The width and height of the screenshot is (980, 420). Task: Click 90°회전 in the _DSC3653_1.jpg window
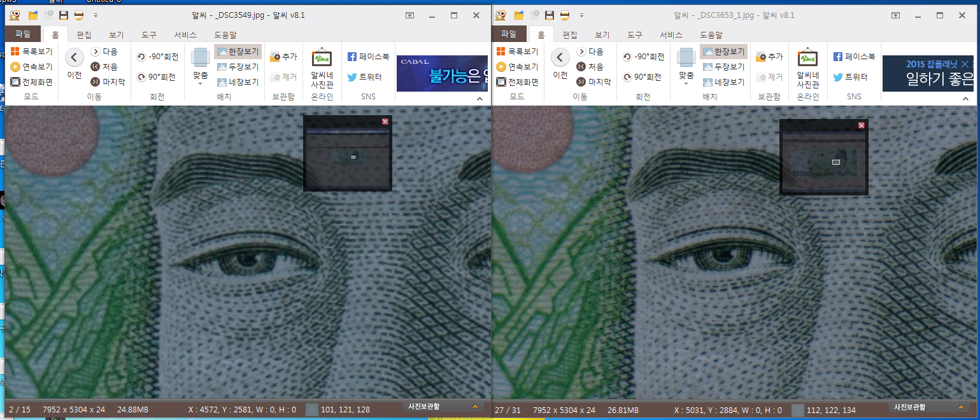(642, 77)
